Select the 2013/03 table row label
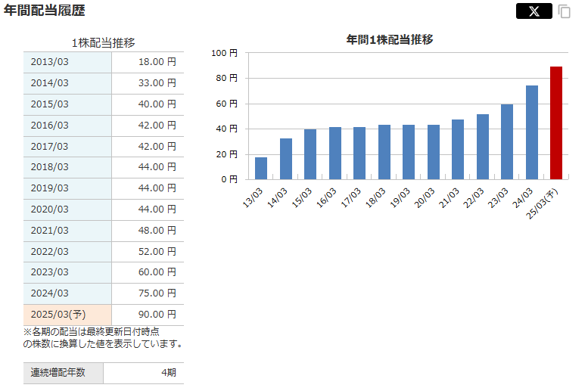Viewport: 588px width, 391px height. [67, 62]
